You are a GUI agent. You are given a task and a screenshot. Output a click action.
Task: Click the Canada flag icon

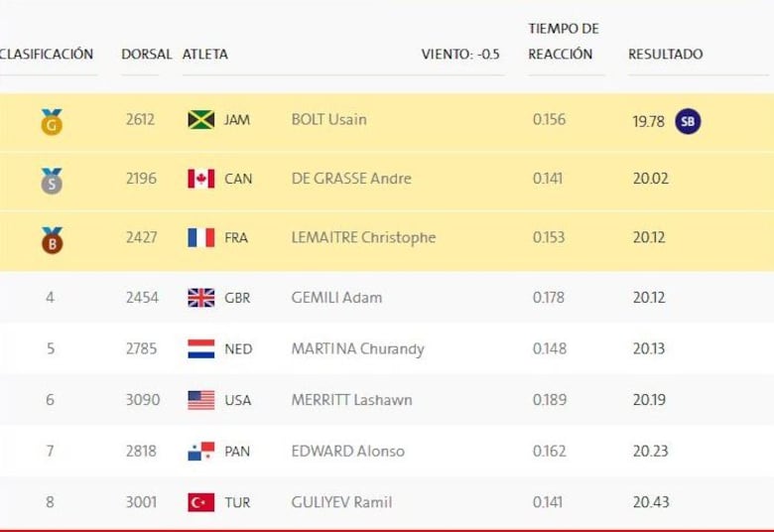200,179
